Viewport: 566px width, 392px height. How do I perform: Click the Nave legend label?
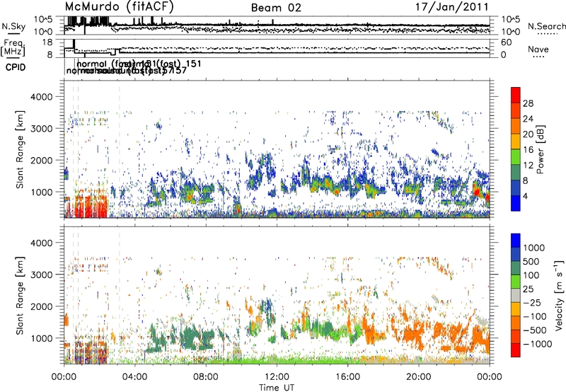538,50
